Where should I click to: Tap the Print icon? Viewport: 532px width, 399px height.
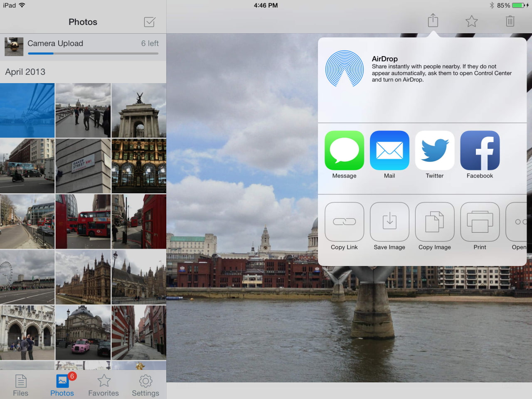click(x=480, y=222)
